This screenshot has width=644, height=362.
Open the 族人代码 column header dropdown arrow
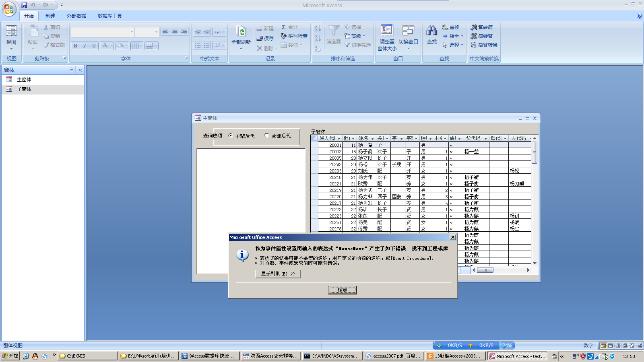pyautogui.click(x=339, y=139)
